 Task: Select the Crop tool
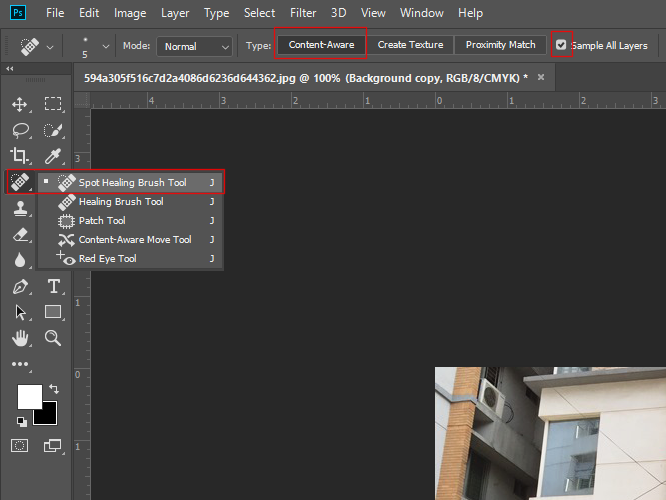20,156
